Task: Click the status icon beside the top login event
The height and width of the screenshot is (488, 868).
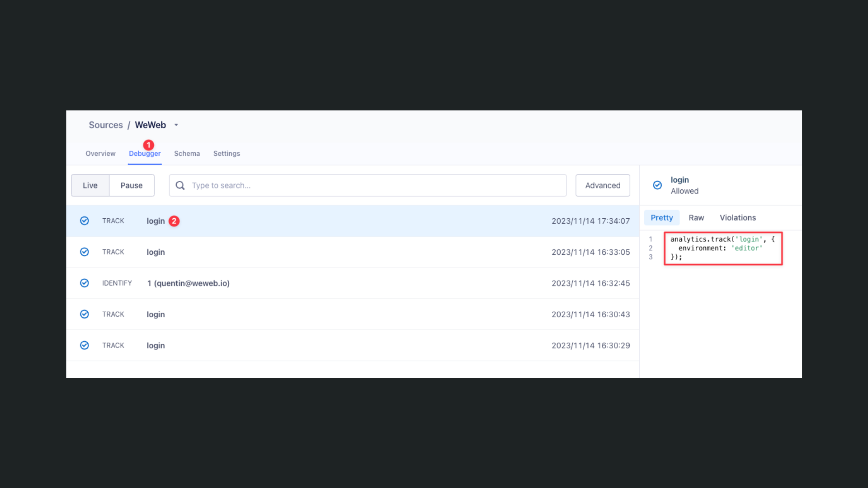Action: coord(85,221)
